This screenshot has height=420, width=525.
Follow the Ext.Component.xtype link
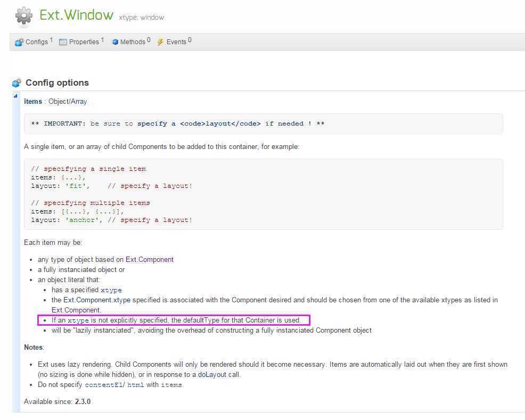tap(97, 300)
